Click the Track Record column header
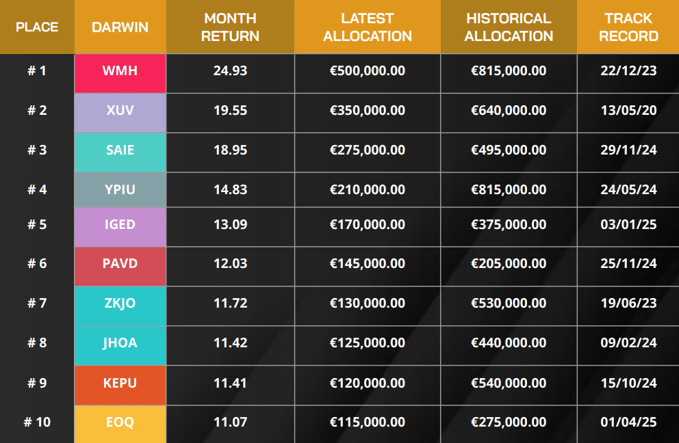 click(x=630, y=27)
